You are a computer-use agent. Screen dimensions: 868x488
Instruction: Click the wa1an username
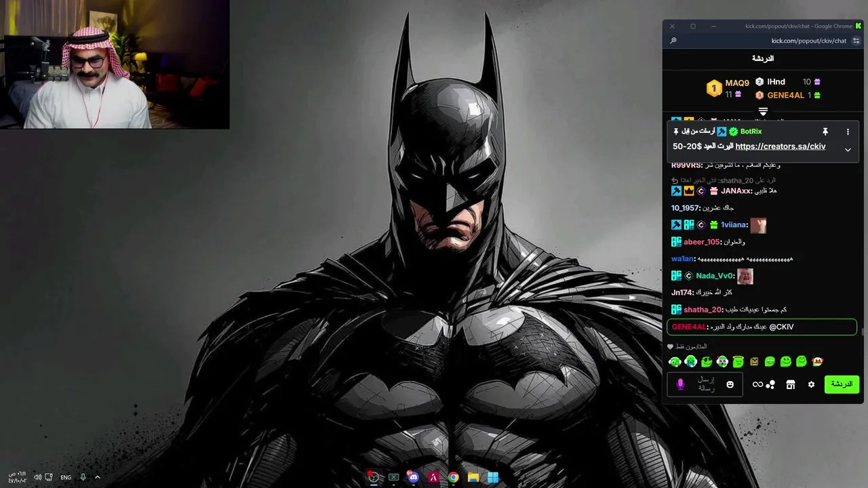[x=683, y=259]
